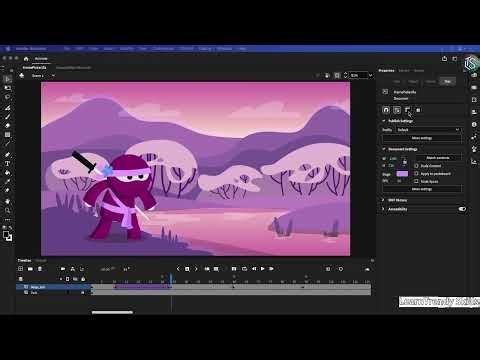Step back one frame in timeline

(x=254, y=269)
